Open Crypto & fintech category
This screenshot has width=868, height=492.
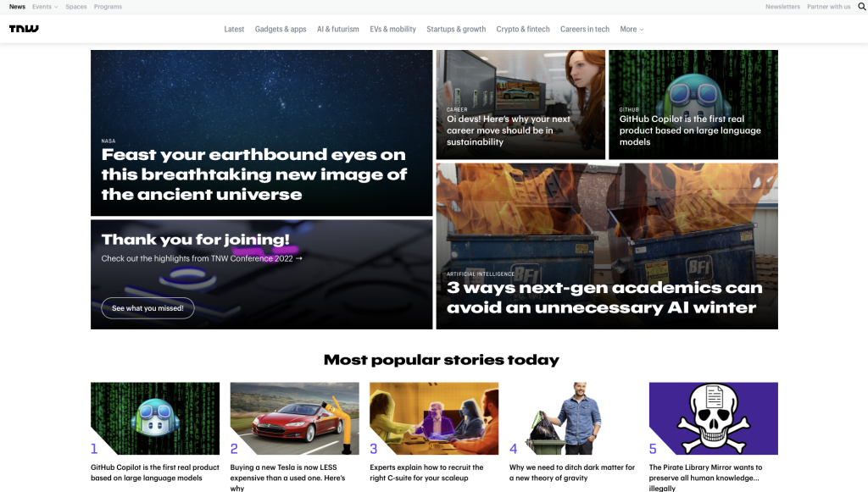click(522, 30)
